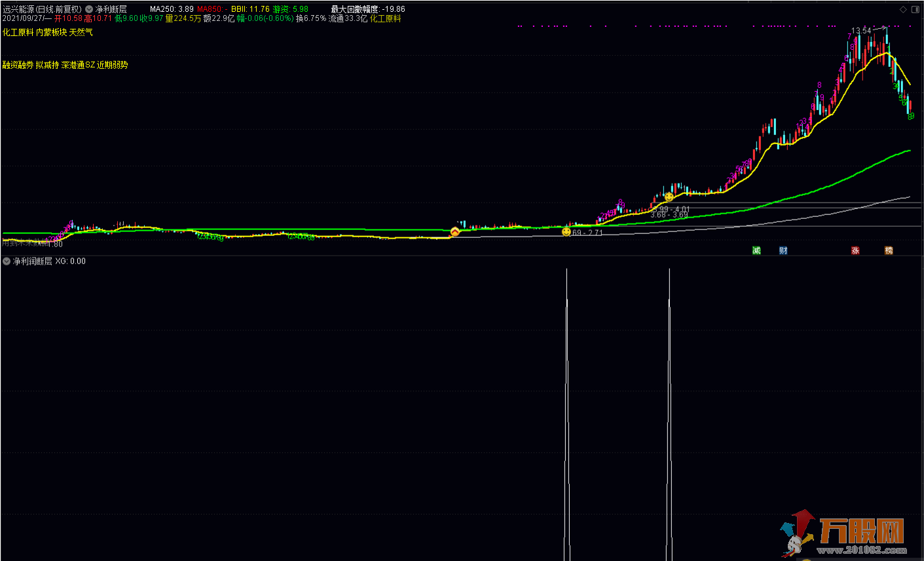Expand the 净利断层 main indicator dropdown
The height and width of the screenshot is (561, 924).
click(89, 9)
